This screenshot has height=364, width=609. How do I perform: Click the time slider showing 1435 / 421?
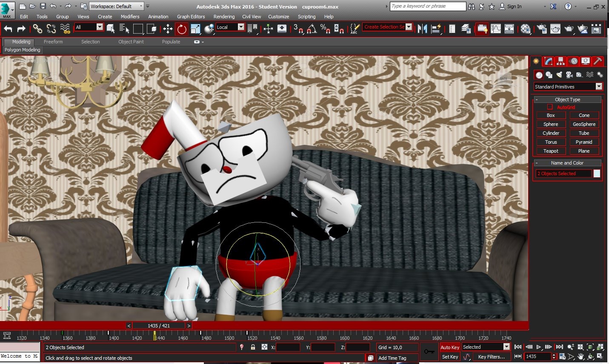pos(159,326)
